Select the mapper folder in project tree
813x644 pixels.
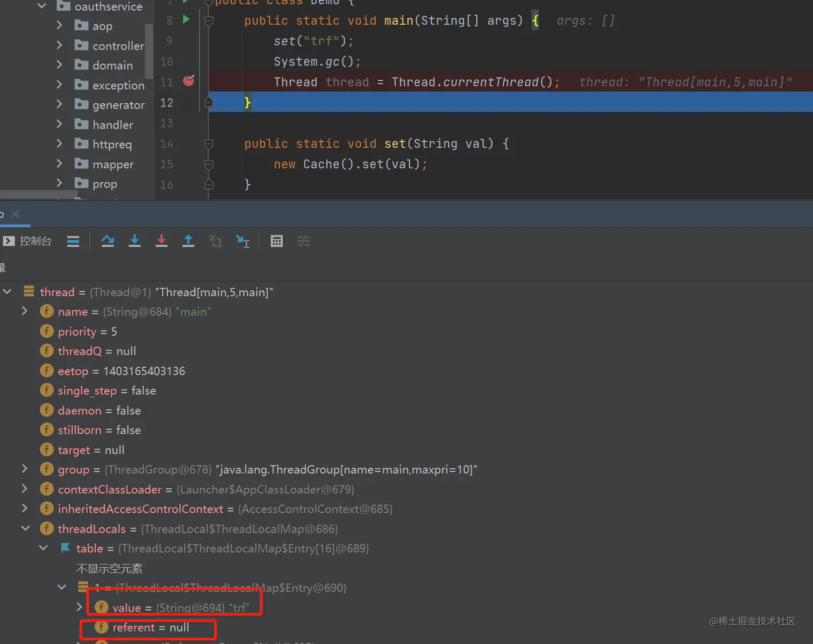(x=113, y=164)
